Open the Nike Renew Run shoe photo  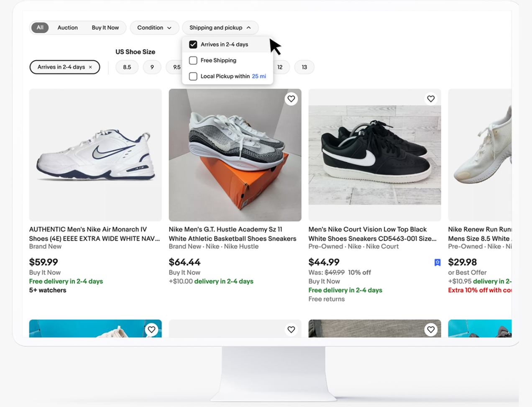480,155
